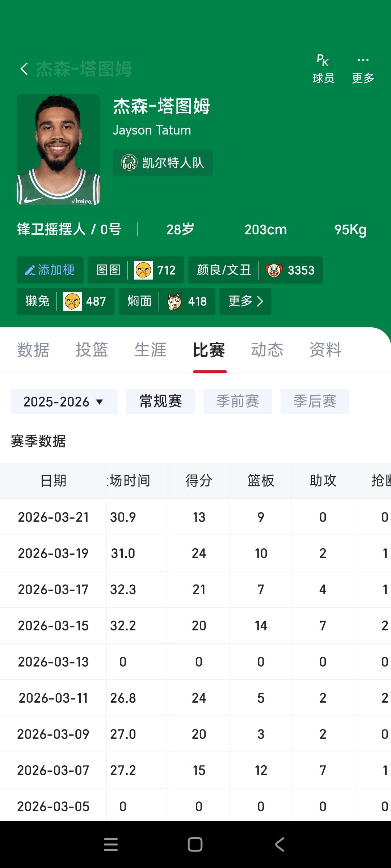Tap the 锋卫摇摆人 / 0号 position label
Viewport: 391px width, 868px height.
(69, 230)
